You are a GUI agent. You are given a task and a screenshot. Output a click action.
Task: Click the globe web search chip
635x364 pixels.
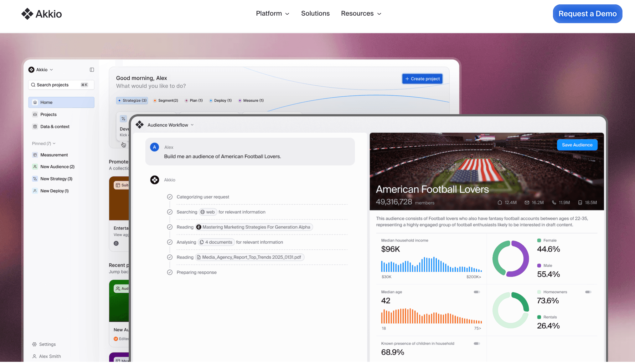[x=208, y=212]
